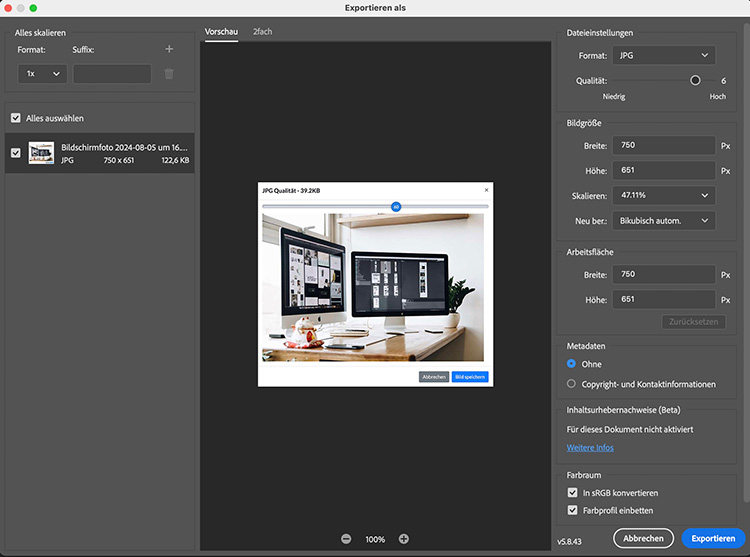Open the 1x scale dropdown

point(43,74)
